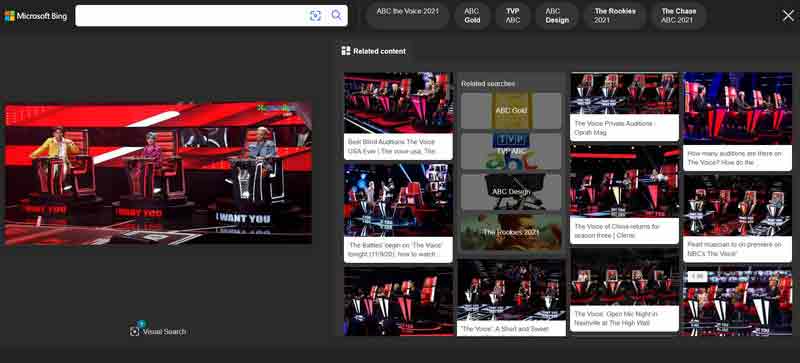
Task: Select the 'ABC the Voice 2021' suggestion chip
Action: point(407,15)
